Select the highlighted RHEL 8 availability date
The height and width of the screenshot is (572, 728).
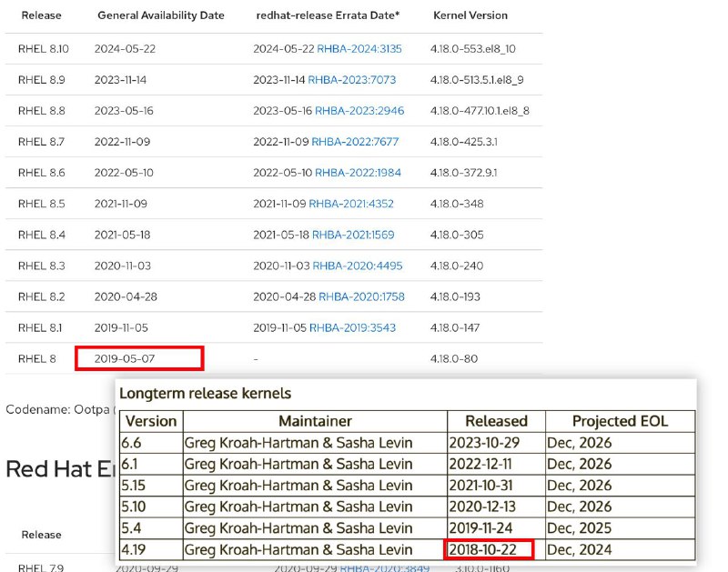point(140,358)
